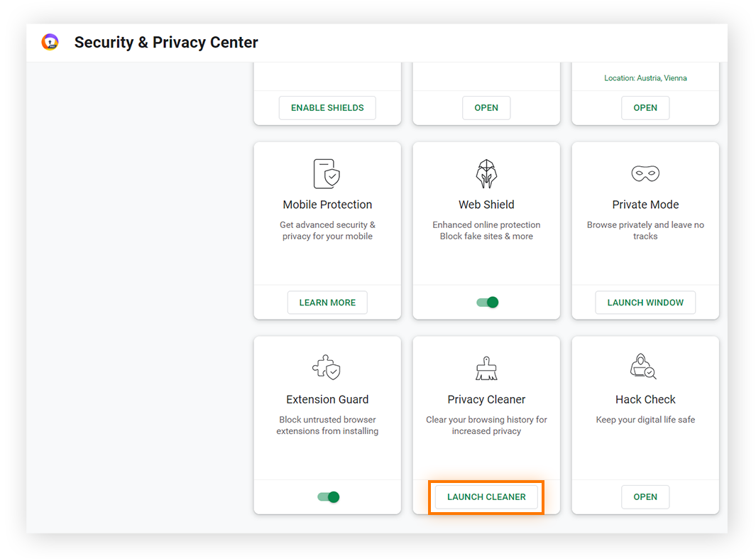Click the Web Shield helmet icon
Image resolution: width=756 pixels, height=559 pixels.
coord(486,173)
